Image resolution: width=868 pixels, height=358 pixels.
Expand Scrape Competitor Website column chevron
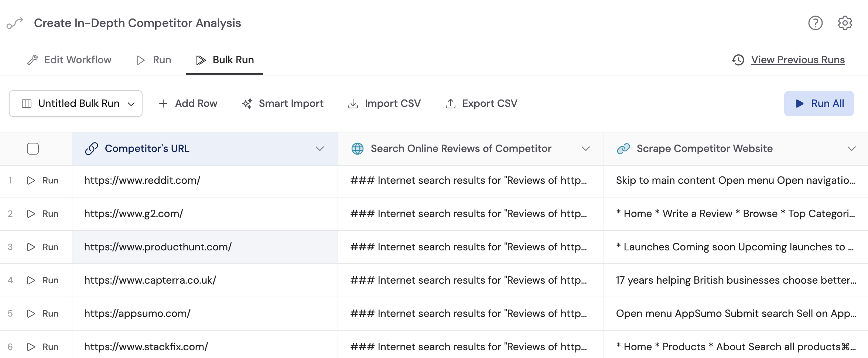pyautogui.click(x=852, y=149)
